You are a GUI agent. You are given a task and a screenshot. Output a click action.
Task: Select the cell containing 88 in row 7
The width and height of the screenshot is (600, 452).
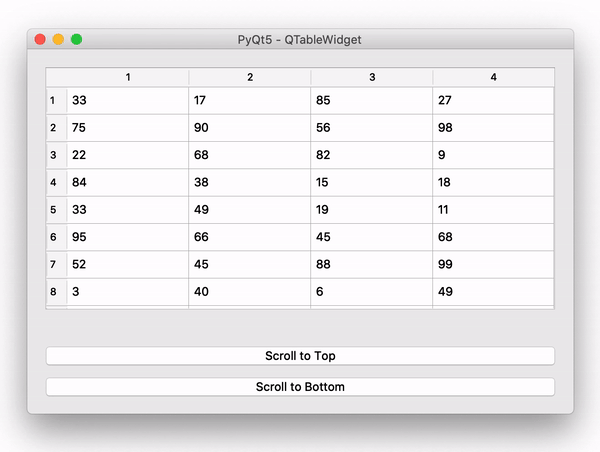coord(372,265)
